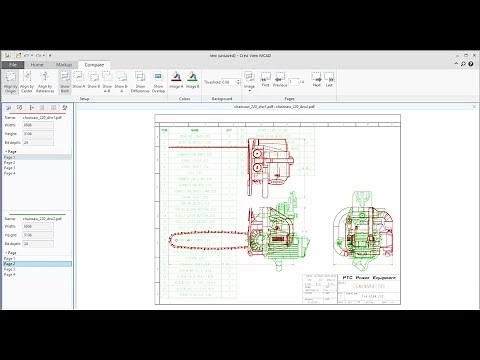
Task: Go to First page
Action: point(265,80)
